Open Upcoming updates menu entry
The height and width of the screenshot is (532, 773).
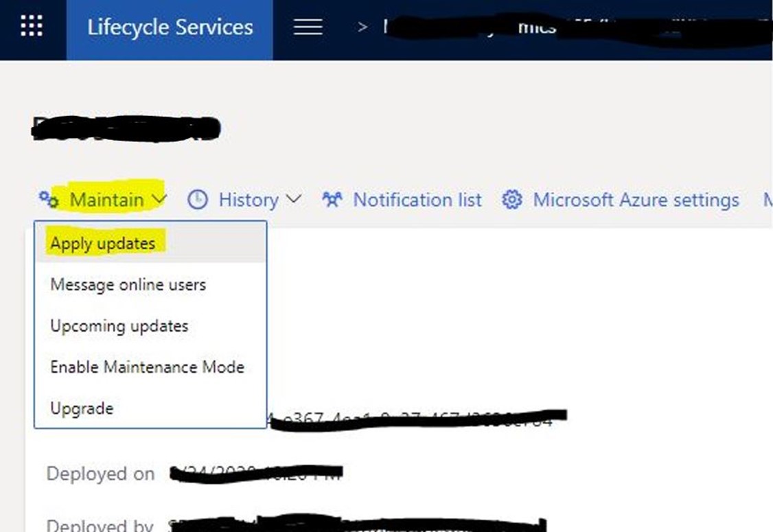tap(119, 326)
